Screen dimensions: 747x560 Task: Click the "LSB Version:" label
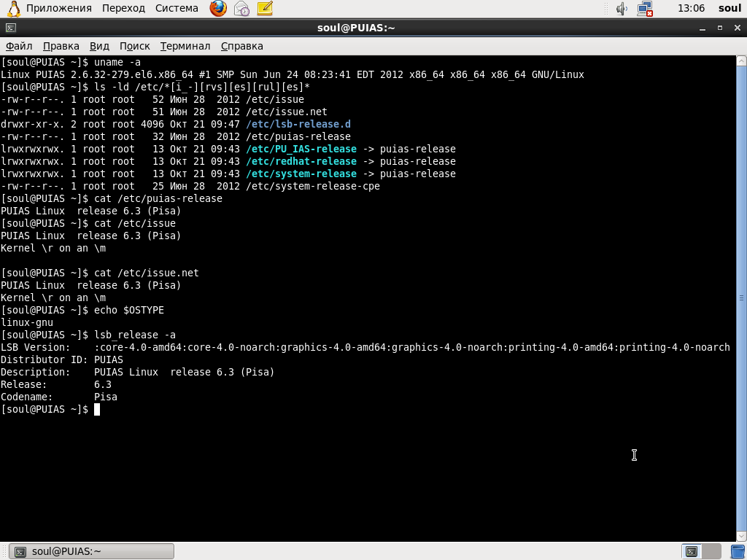click(35, 347)
